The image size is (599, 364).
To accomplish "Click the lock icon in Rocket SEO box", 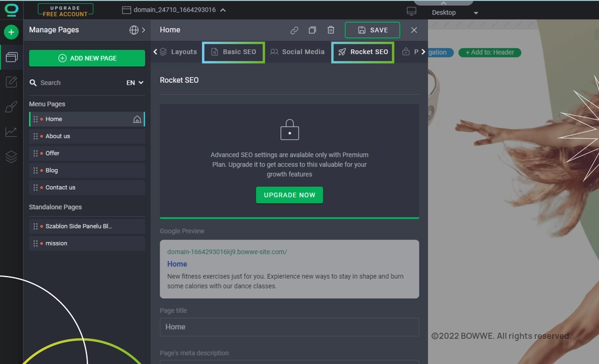I will pyautogui.click(x=290, y=130).
